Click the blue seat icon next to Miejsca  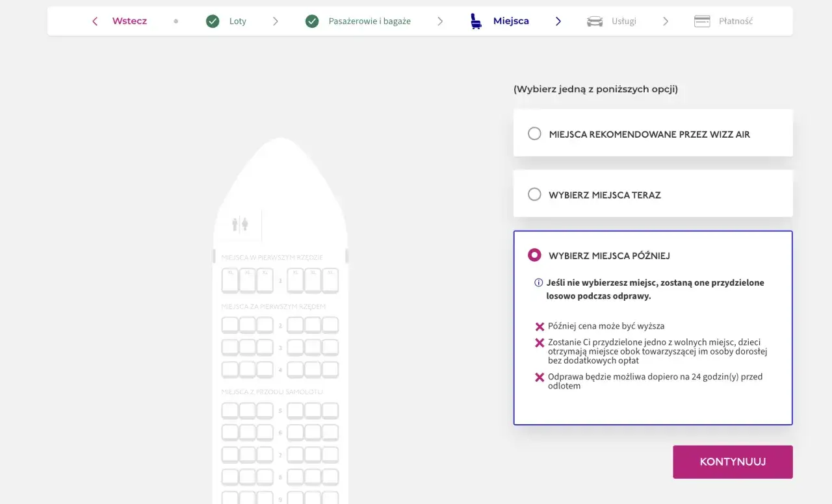(x=475, y=21)
